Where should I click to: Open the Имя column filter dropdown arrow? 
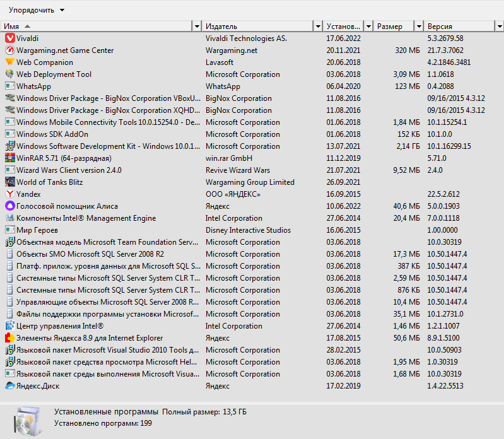tap(197, 26)
